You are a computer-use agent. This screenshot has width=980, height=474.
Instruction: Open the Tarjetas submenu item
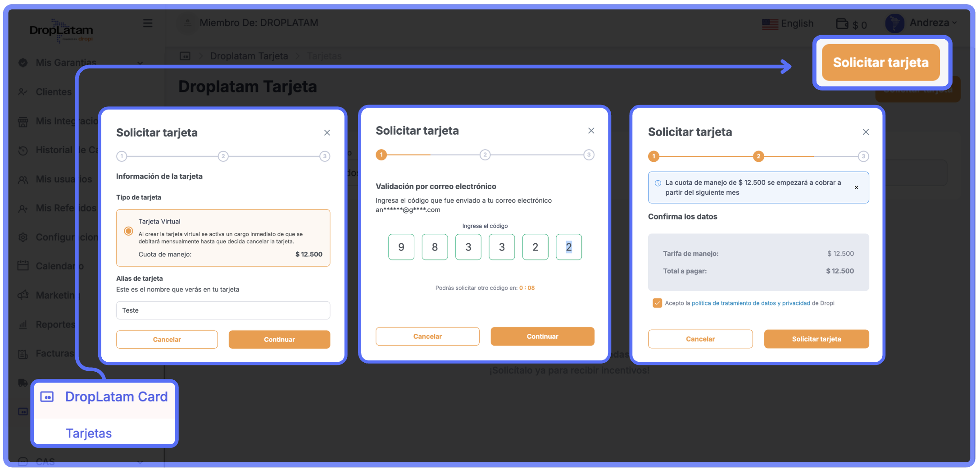[x=89, y=433]
